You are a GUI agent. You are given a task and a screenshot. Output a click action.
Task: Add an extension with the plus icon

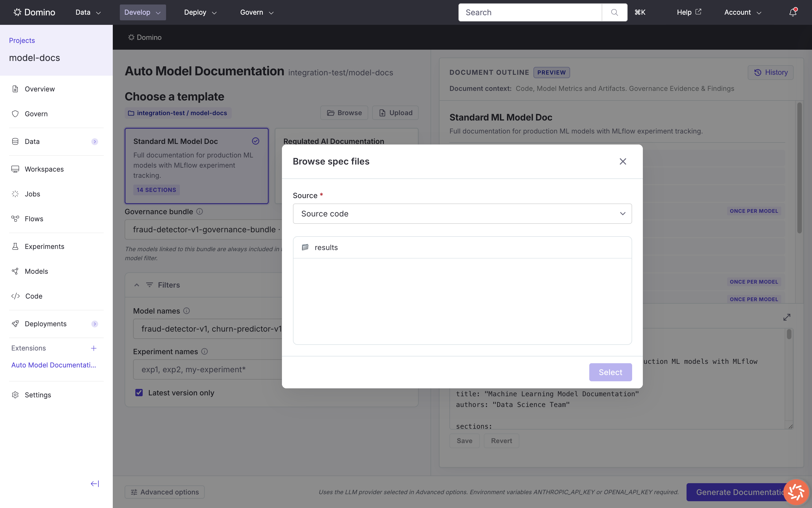[94, 349]
